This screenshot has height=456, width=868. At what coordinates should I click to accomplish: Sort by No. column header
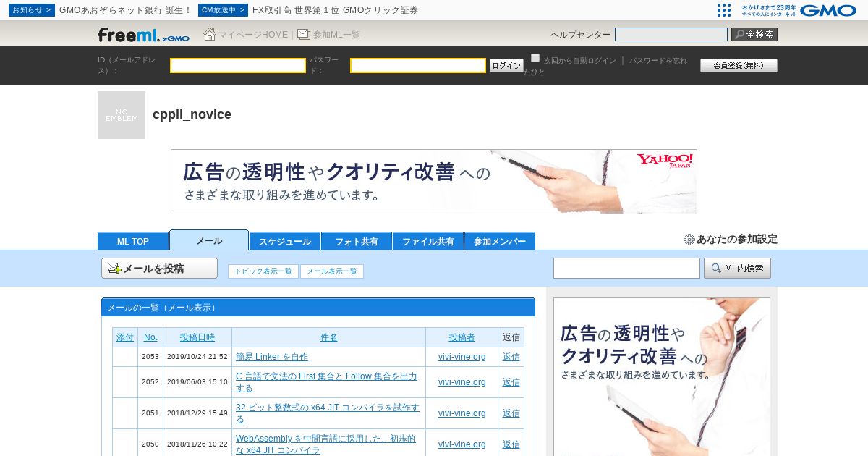(x=150, y=337)
